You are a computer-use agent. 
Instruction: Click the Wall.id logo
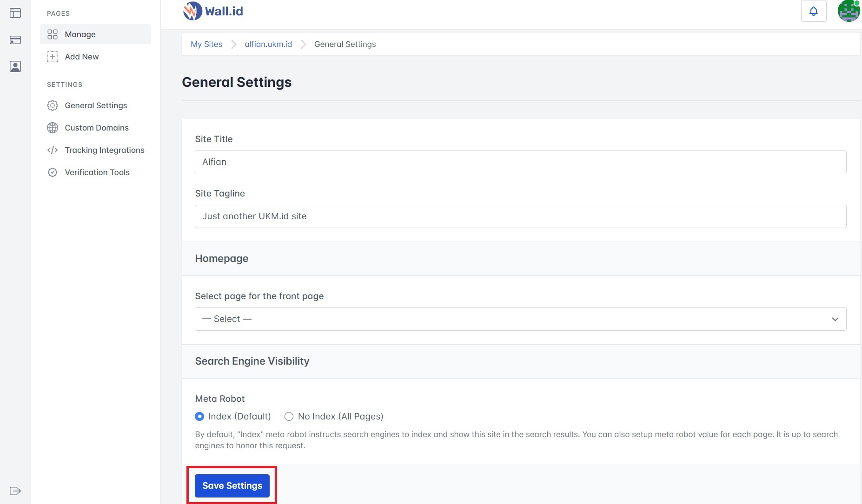(212, 11)
